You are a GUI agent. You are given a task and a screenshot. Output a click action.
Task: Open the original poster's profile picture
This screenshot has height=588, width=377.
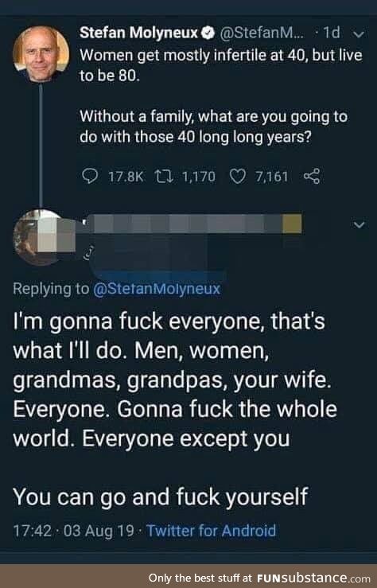coord(41,53)
